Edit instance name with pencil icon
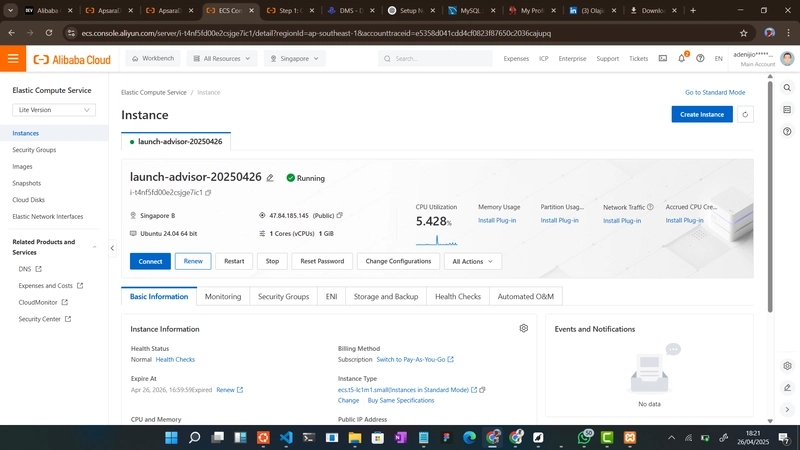This screenshot has width=800, height=450. (x=270, y=178)
